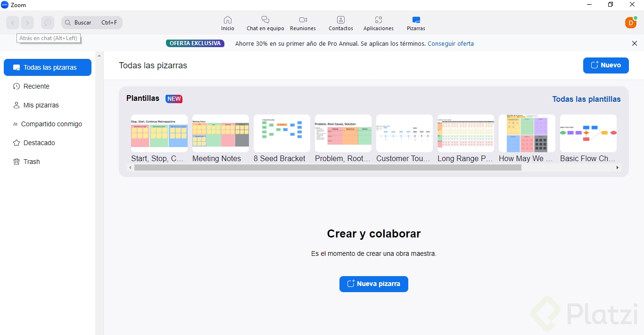The width and height of the screenshot is (644, 335).
Task: Click the Zoom logo in title bar
Action: [x=5, y=5]
